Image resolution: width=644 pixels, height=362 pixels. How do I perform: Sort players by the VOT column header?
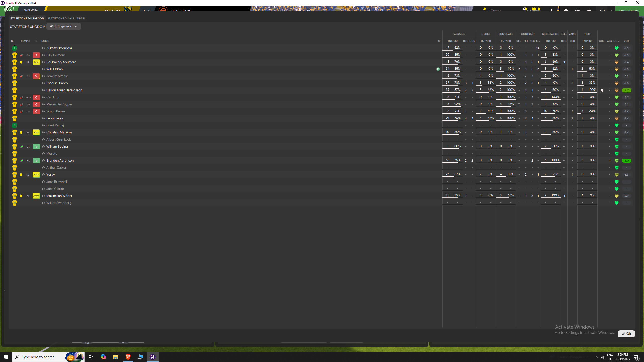pyautogui.click(x=626, y=41)
